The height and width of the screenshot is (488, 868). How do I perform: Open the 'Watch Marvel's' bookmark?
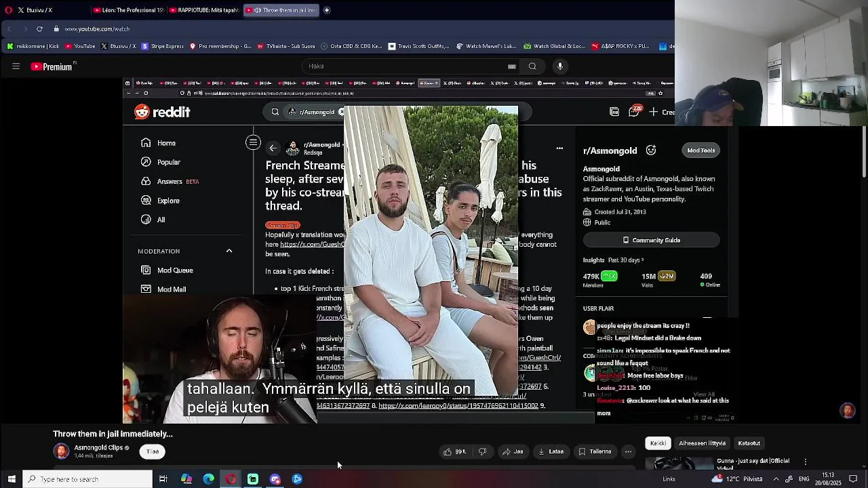tap(486, 46)
